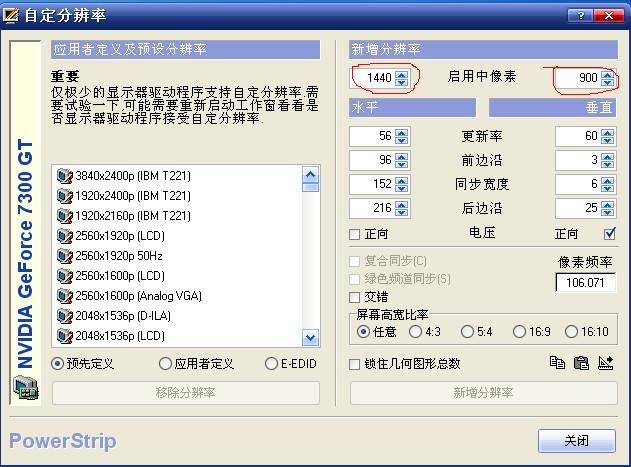
Task: Click the resolution list scrollbar thumb
Action: (x=310, y=188)
